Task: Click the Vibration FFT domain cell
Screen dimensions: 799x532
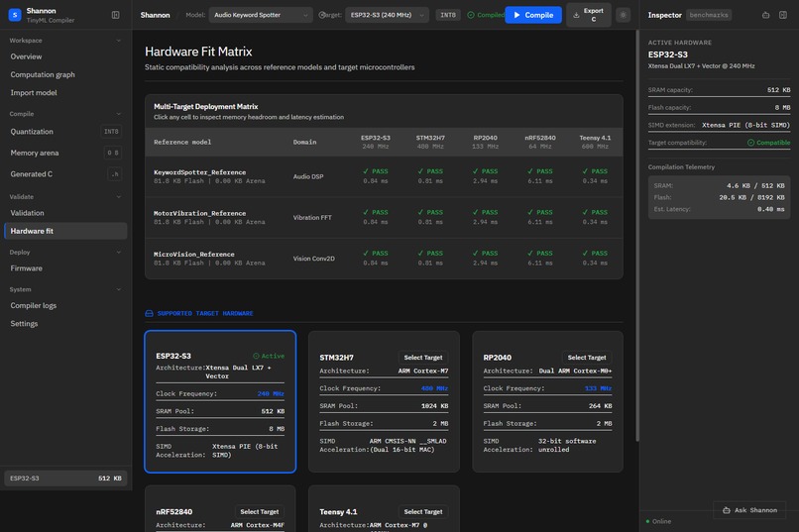Action: coord(312,217)
